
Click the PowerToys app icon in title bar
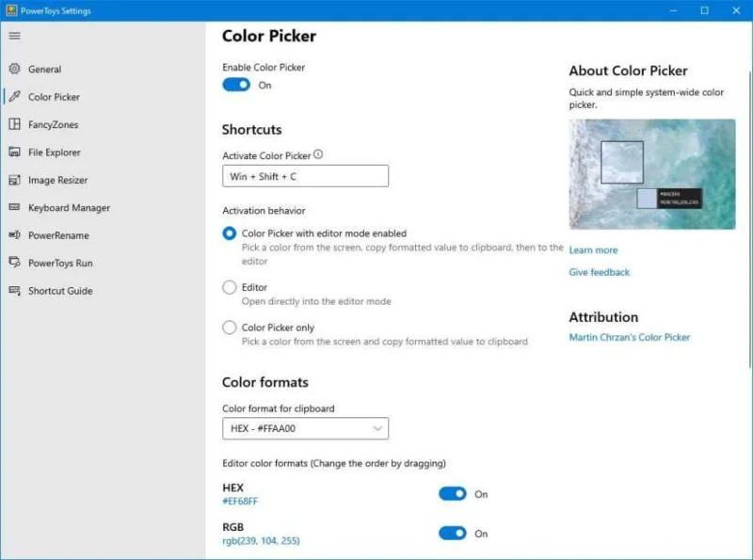pos(11,10)
